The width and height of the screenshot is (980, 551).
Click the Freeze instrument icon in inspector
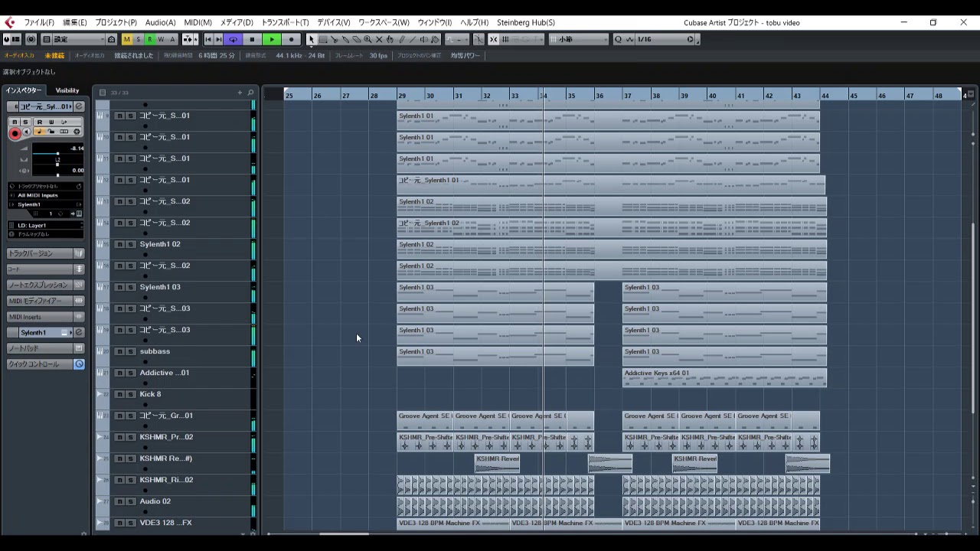[77, 132]
